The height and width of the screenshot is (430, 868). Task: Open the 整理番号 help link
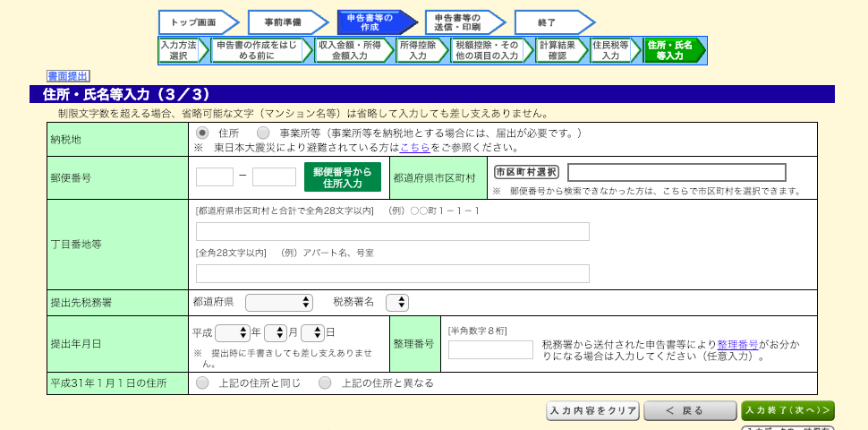pos(737,344)
